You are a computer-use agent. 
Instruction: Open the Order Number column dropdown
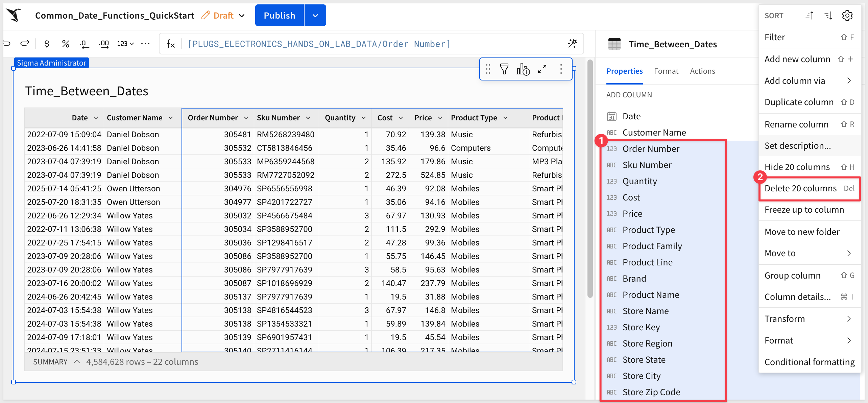coord(246,118)
